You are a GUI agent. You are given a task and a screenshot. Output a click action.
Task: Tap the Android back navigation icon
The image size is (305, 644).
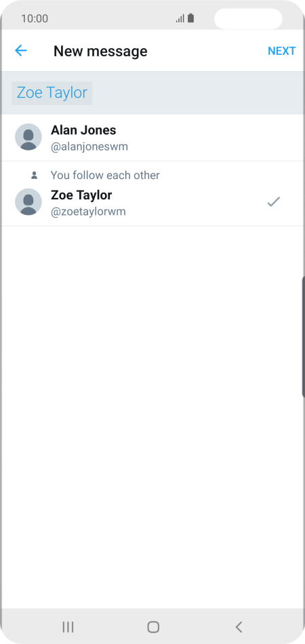[x=239, y=627]
